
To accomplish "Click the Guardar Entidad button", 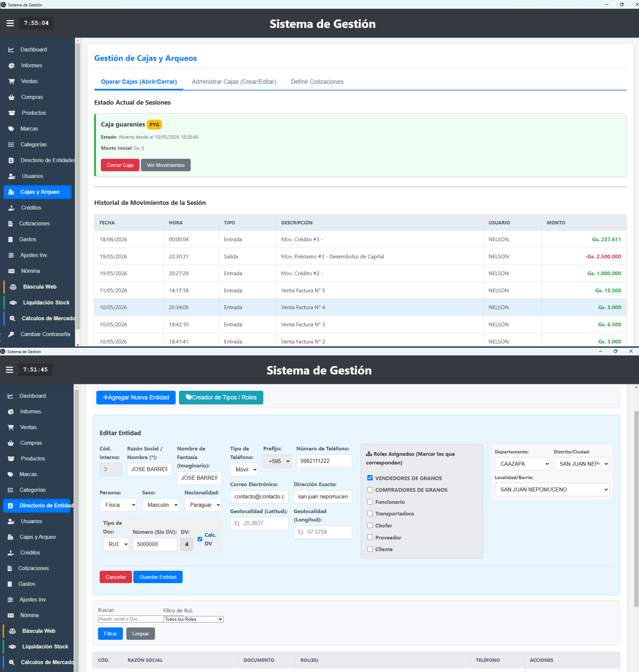I will click(158, 577).
